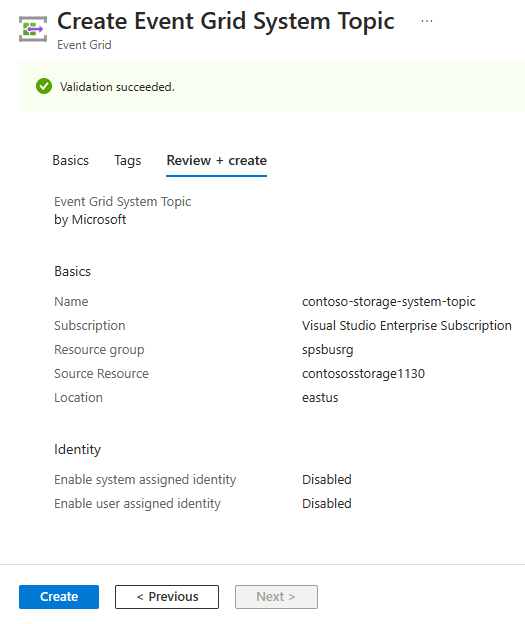Select the 'contososstorage1130' value
The image size is (525, 624).
363,374
